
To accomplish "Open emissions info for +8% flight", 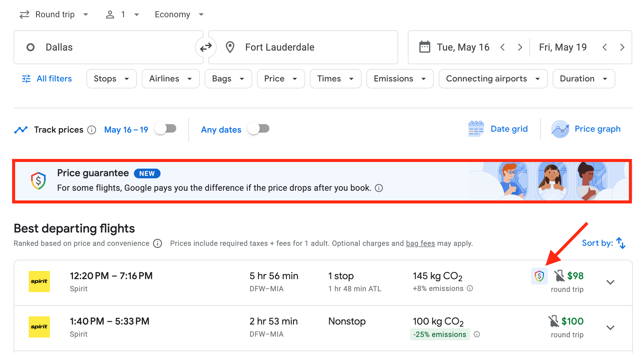I will 470,288.
